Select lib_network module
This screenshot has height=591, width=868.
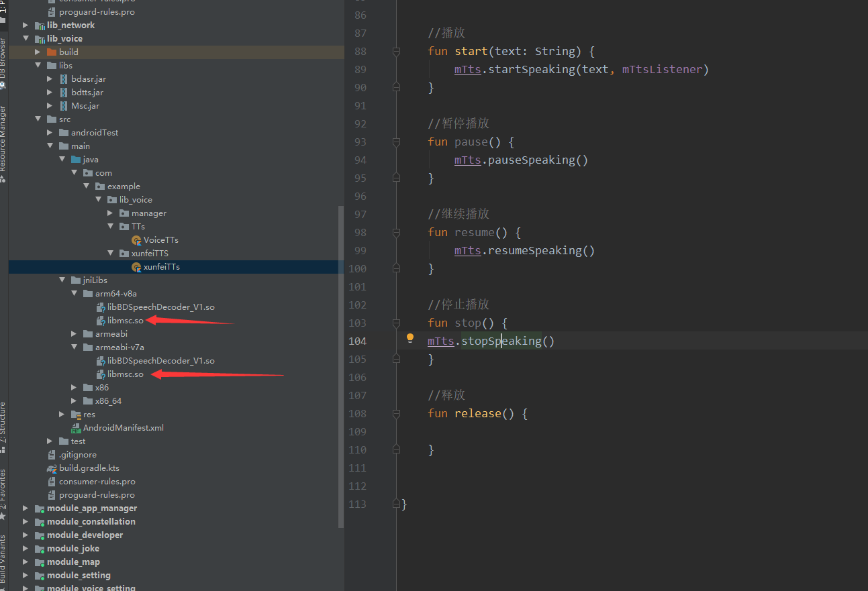pos(70,25)
